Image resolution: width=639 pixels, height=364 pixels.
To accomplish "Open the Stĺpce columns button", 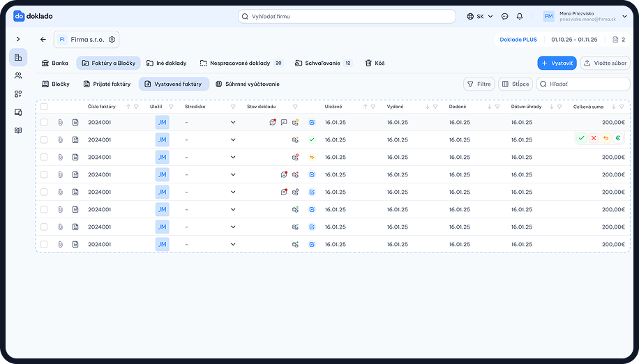I will click(516, 84).
